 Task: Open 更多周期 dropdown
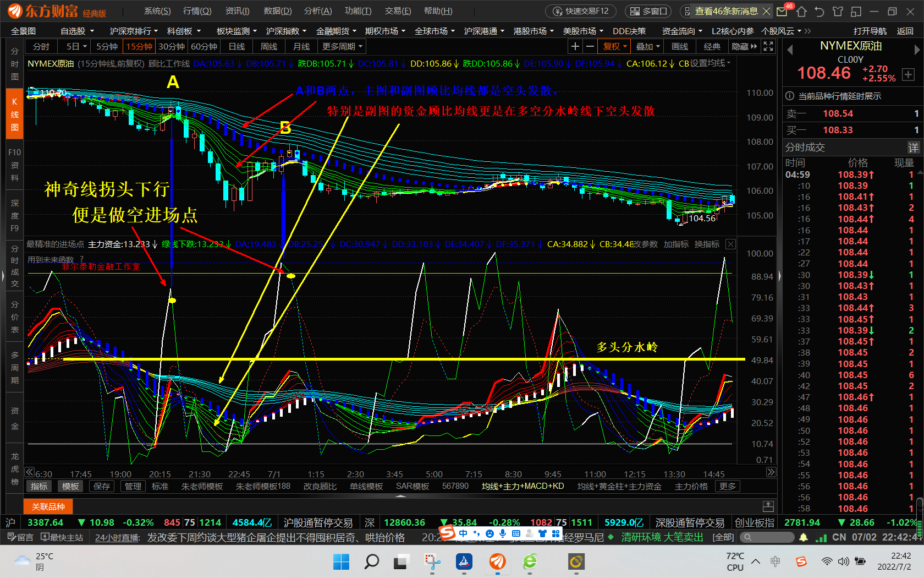(x=342, y=47)
